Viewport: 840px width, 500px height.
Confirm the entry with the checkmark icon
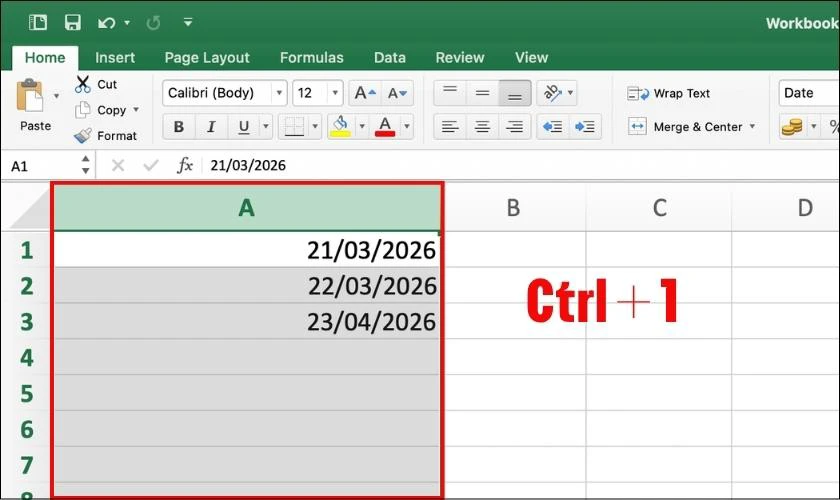(151, 165)
